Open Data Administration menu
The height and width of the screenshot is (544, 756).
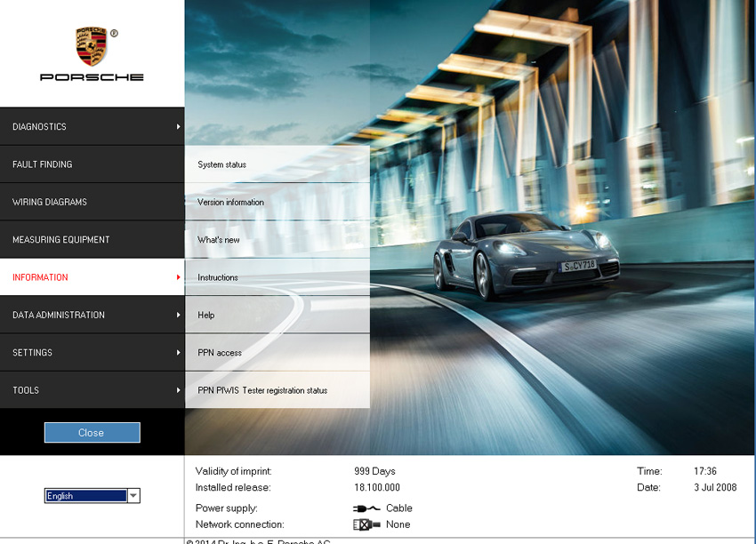pyautogui.click(x=92, y=315)
